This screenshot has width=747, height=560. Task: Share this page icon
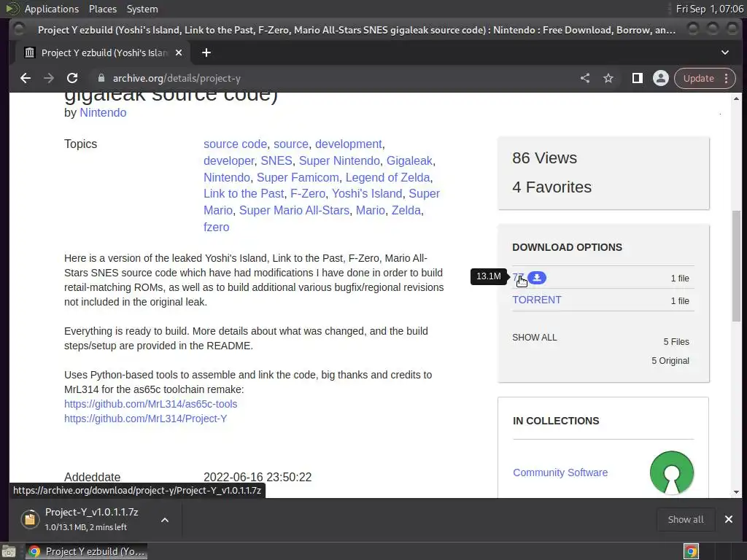[x=585, y=78]
